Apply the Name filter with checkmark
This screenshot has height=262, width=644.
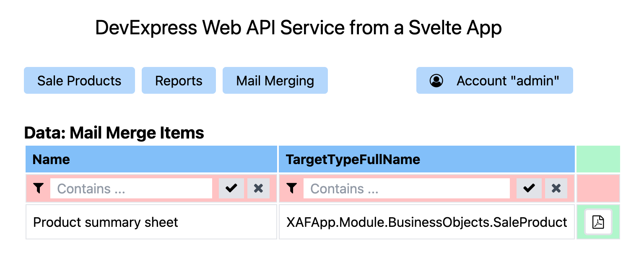231,188
